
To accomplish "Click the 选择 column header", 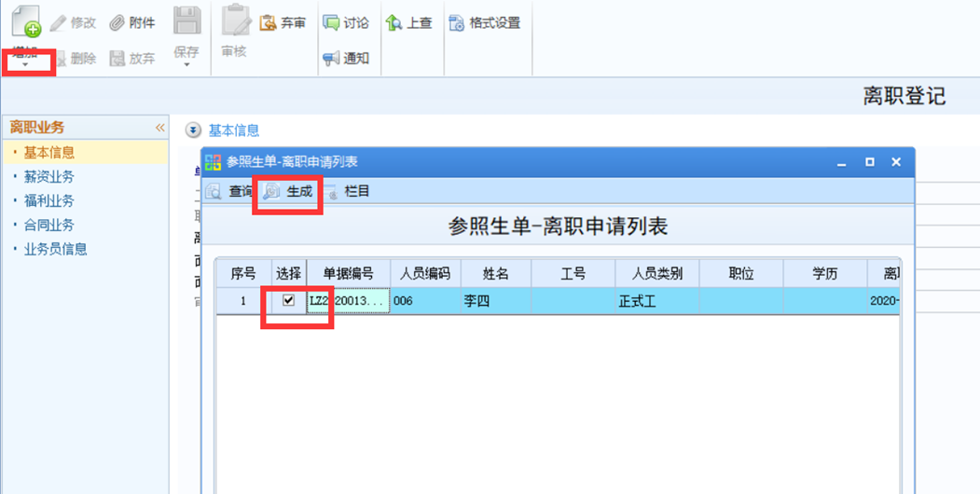I will (289, 273).
